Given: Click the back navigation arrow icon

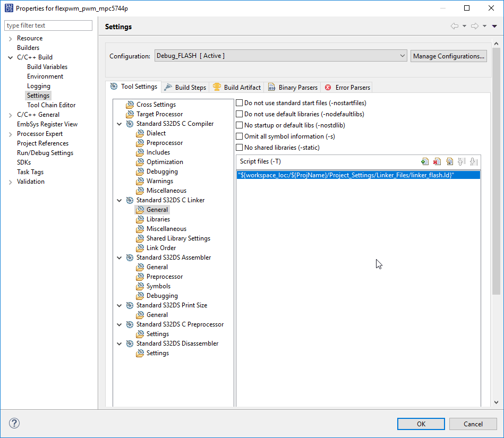Looking at the screenshot, I should click(455, 26).
